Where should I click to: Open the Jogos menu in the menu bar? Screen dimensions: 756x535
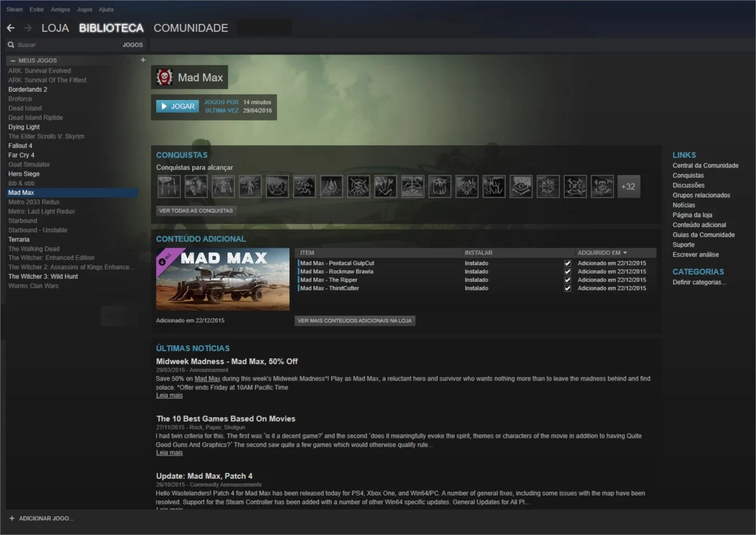coord(85,9)
